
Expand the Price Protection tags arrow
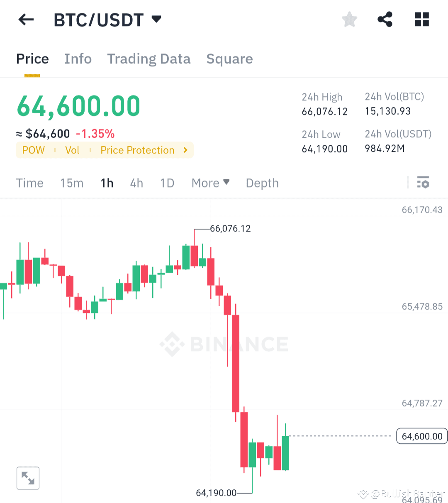click(185, 150)
